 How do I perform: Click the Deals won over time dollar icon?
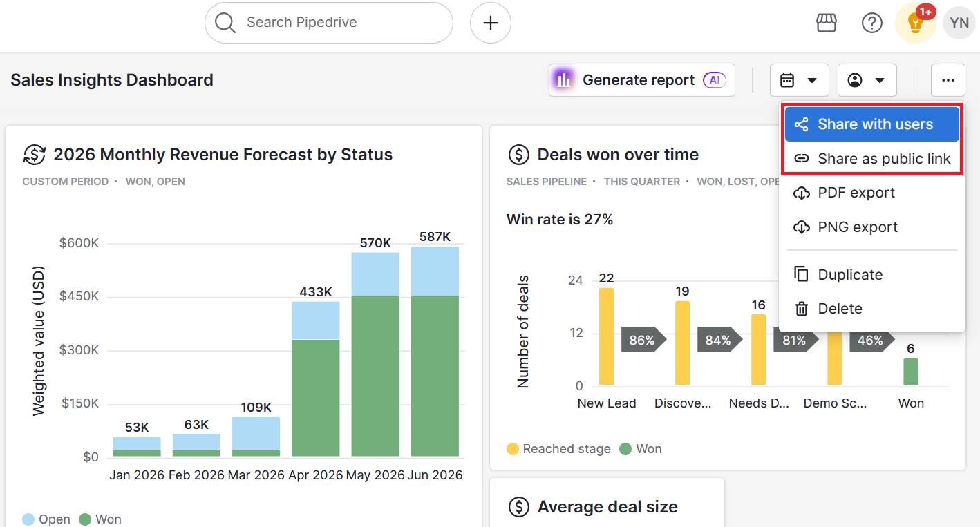pyautogui.click(x=518, y=155)
